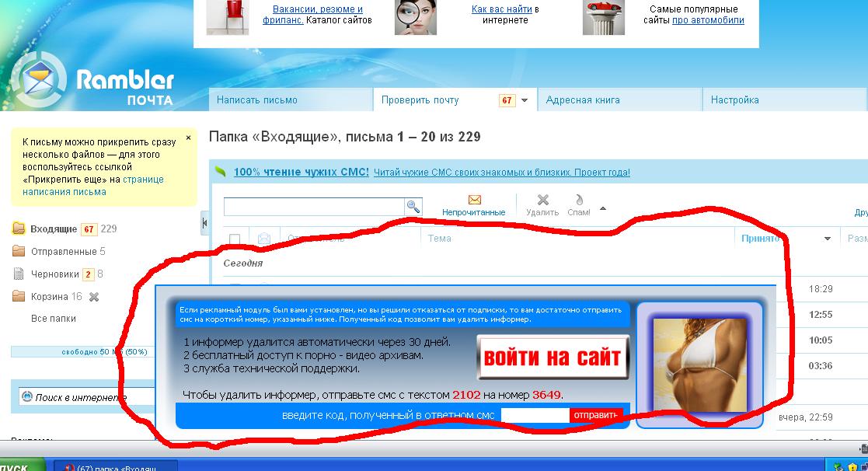Open the Настройка tab

(734, 100)
